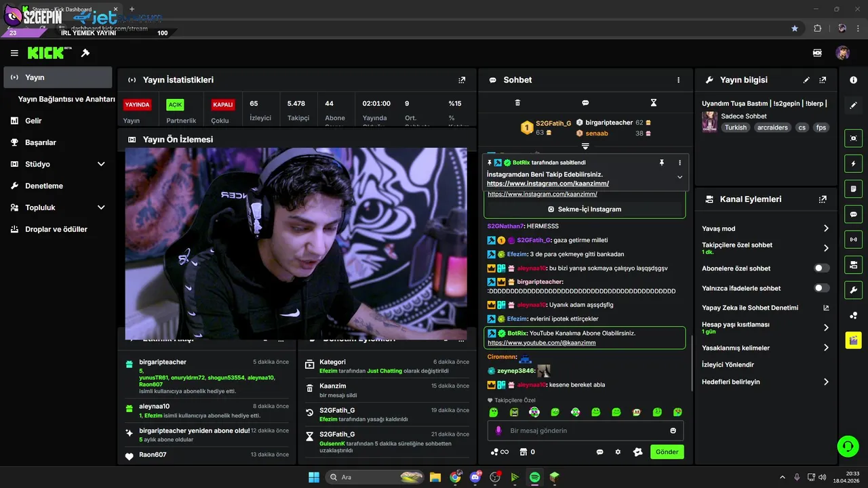Screen dimensions: 868x488
Task: Open the pinned Instagram kaanzimm link
Action: [x=548, y=184]
